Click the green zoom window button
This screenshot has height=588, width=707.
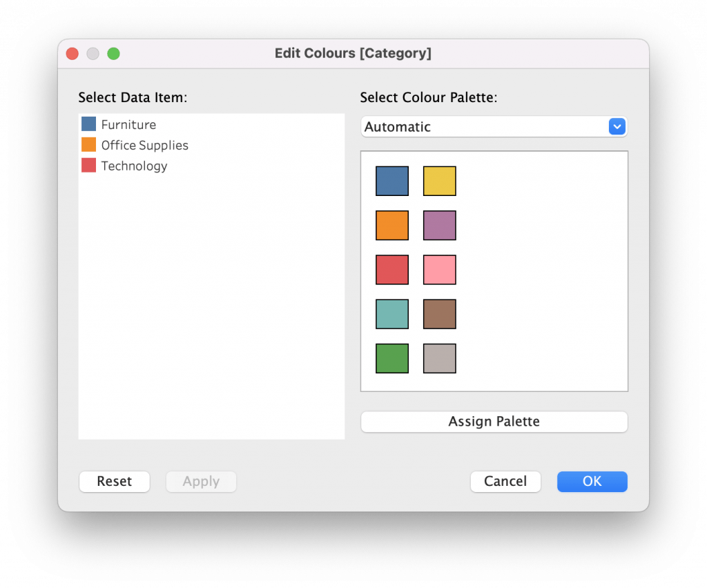click(113, 54)
